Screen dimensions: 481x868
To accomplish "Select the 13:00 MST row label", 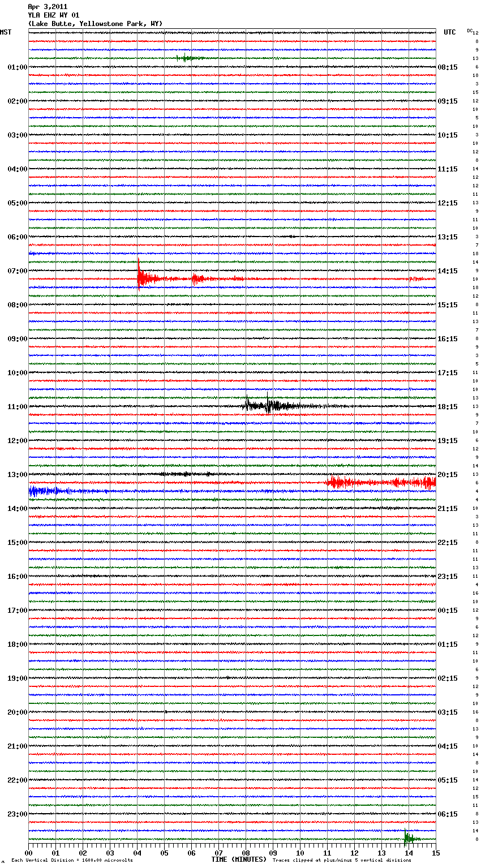I will 17,475.
